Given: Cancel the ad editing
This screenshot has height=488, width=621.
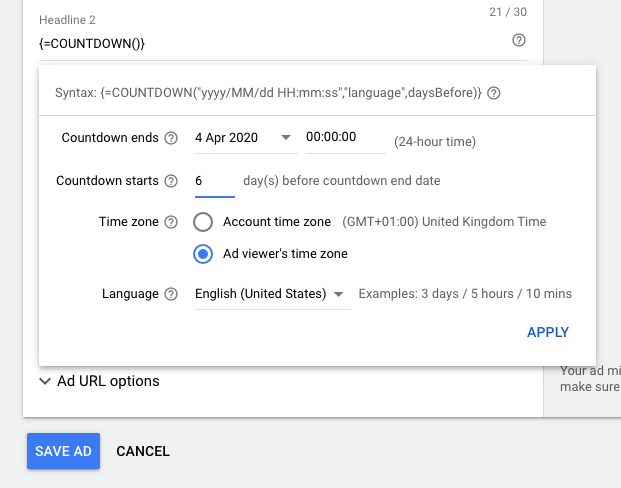Looking at the screenshot, I should click(x=143, y=451).
